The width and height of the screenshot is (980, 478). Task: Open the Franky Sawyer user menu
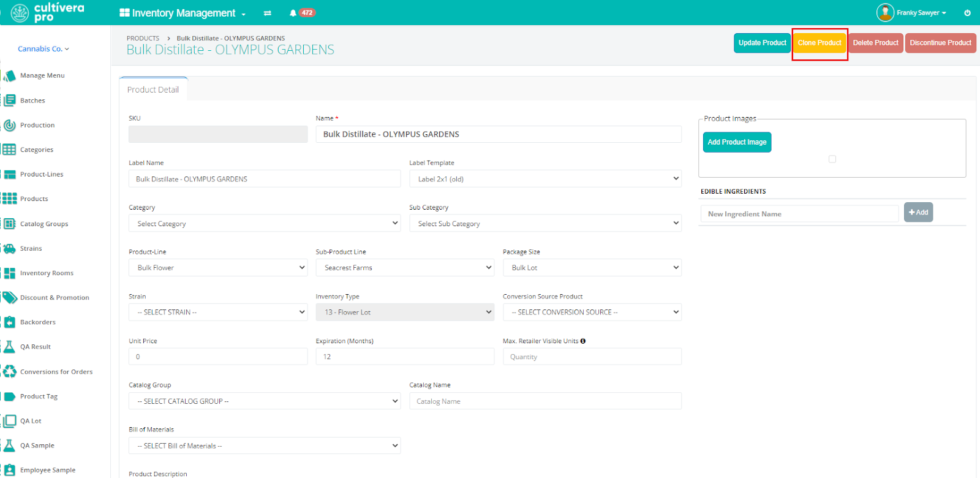[x=921, y=13]
